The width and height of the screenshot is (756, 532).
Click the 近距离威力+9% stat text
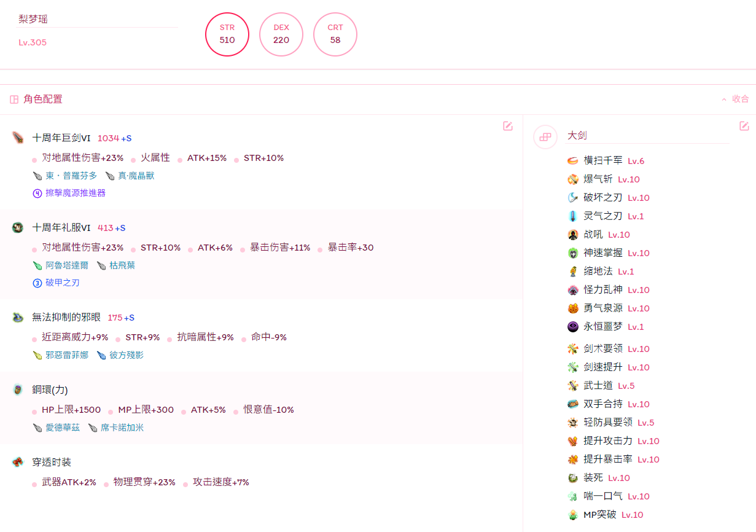[x=75, y=337]
